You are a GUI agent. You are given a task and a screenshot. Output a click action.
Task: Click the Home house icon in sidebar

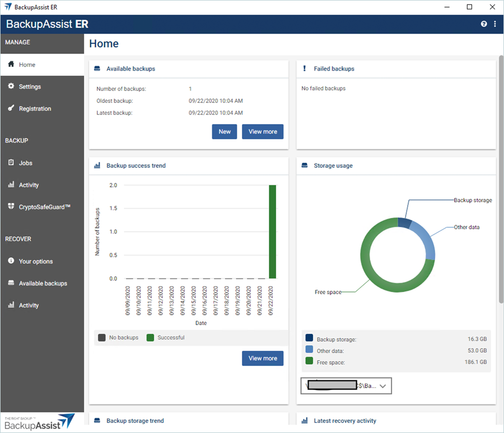click(11, 64)
